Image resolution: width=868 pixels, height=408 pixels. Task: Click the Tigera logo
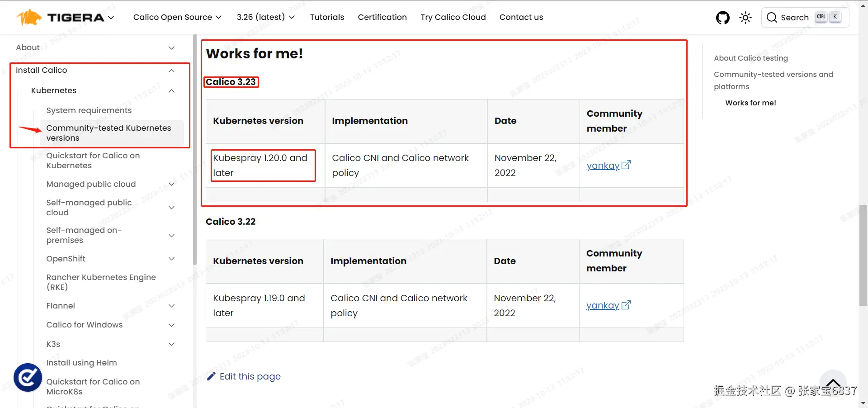coord(60,18)
